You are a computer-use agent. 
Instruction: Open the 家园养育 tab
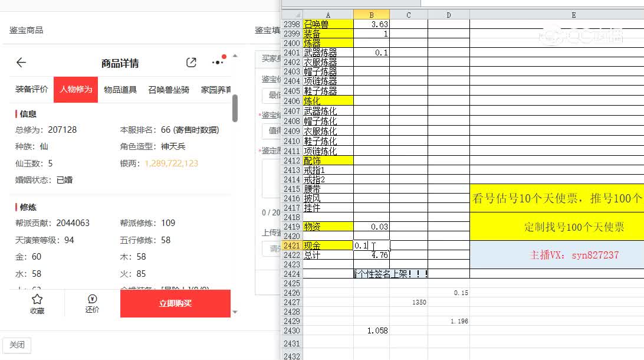(216, 90)
